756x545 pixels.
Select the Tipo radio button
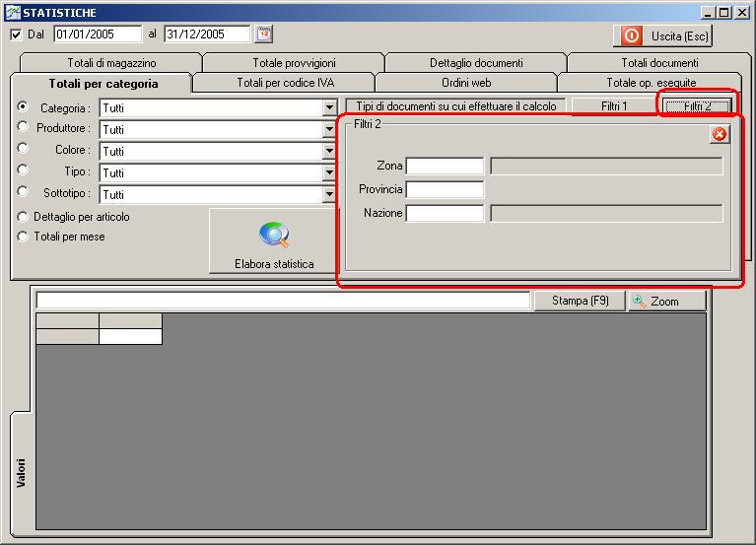pos(23,170)
